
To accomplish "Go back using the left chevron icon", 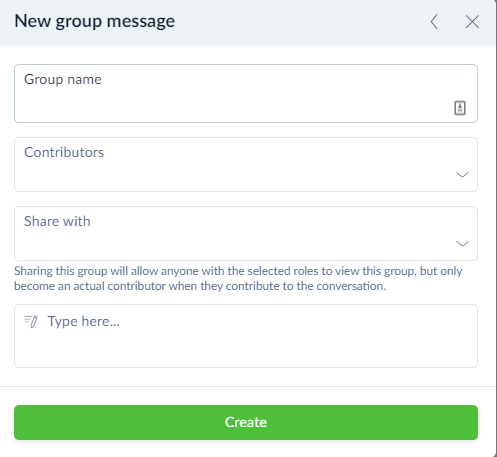I will pos(434,22).
